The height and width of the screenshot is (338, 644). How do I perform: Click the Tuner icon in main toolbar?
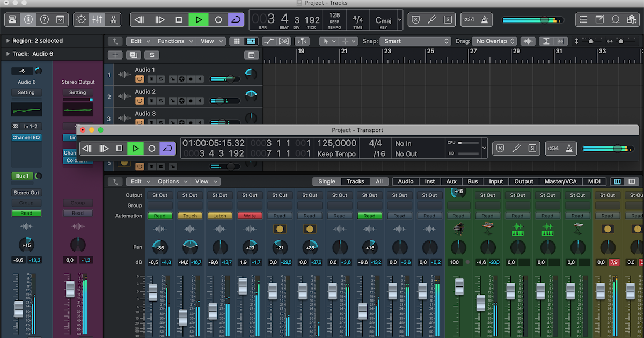(x=432, y=20)
